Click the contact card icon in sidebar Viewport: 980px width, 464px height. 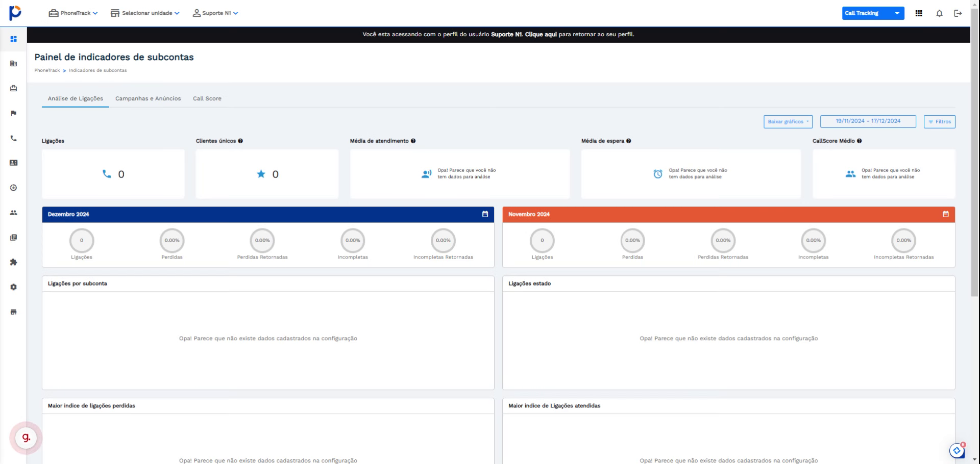pyautogui.click(x=14, y=163)
